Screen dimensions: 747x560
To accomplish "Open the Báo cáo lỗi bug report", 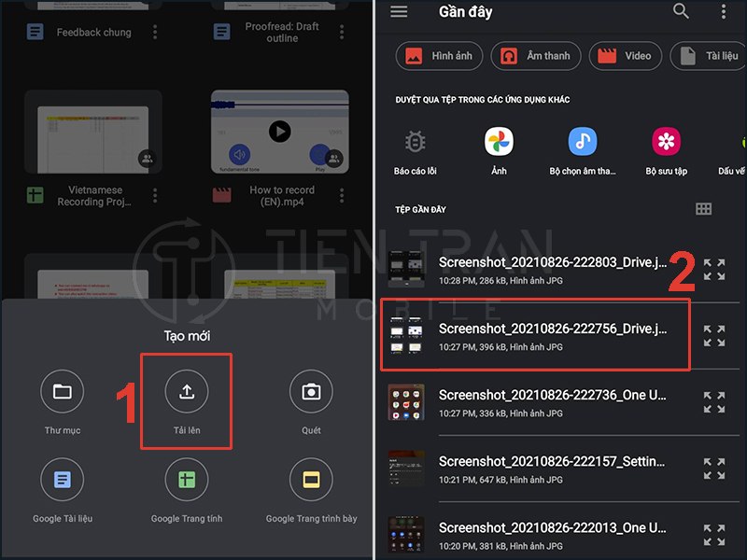I will [416, 142].
